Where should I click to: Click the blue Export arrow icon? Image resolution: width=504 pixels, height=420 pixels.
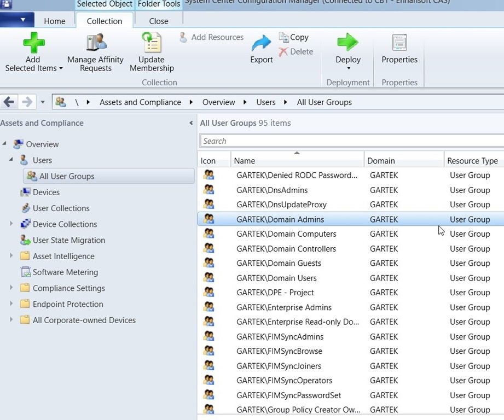click(x=262, y=43)
